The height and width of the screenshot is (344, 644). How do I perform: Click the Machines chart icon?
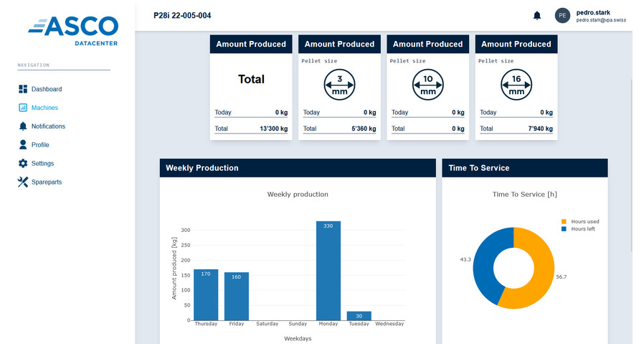(x=23, y=108)
